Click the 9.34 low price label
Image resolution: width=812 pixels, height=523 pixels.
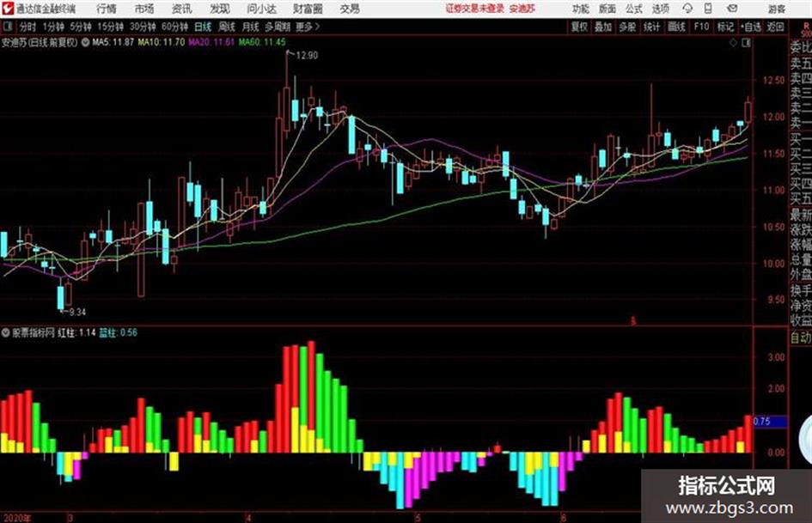coord(77,312)
